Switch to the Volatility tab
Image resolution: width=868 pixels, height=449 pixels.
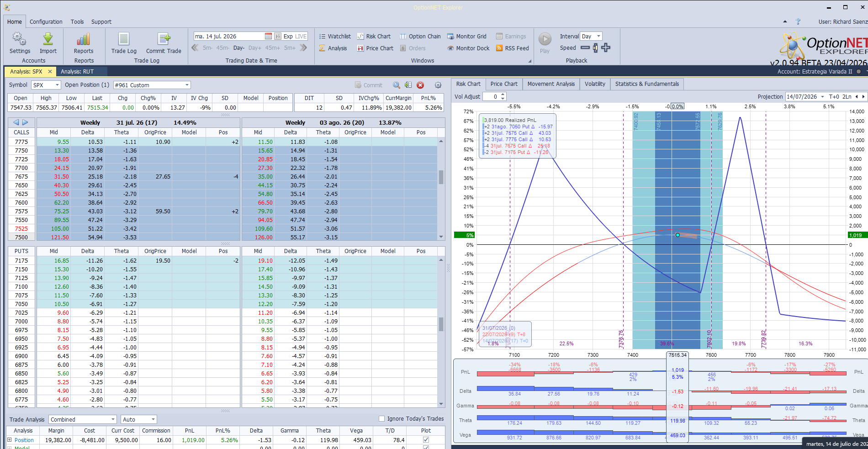point(595,84)
